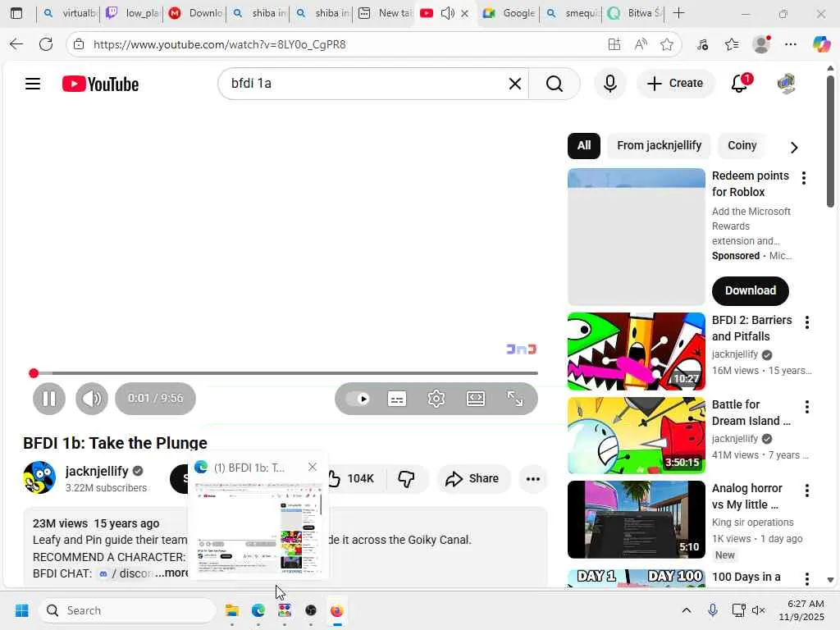The width and height of the screenshot is (840, 630).
Task: Switch to the Google Meet tab
Action: pyautogui.click(x=509, y=13)
